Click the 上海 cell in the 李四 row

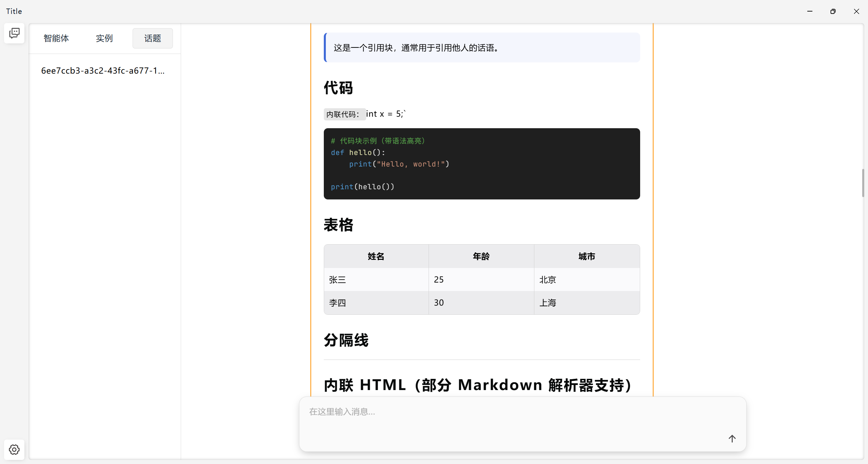point(548,303)
